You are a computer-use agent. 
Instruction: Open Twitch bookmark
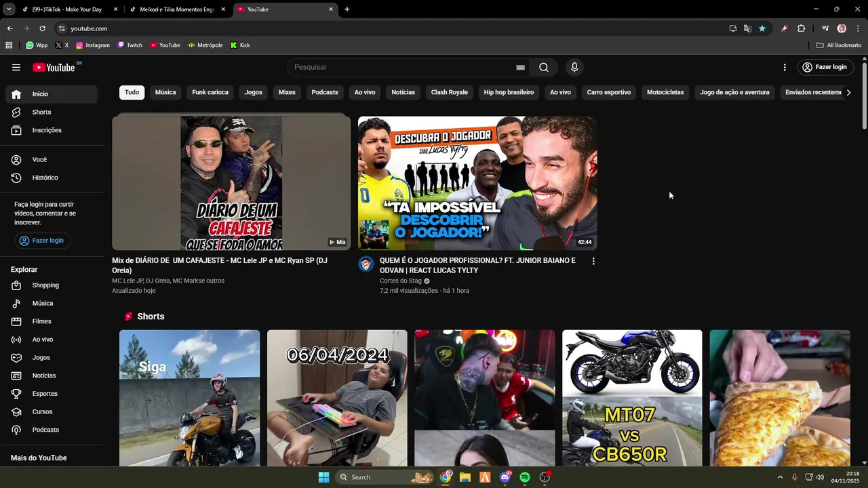pos(130,45)
